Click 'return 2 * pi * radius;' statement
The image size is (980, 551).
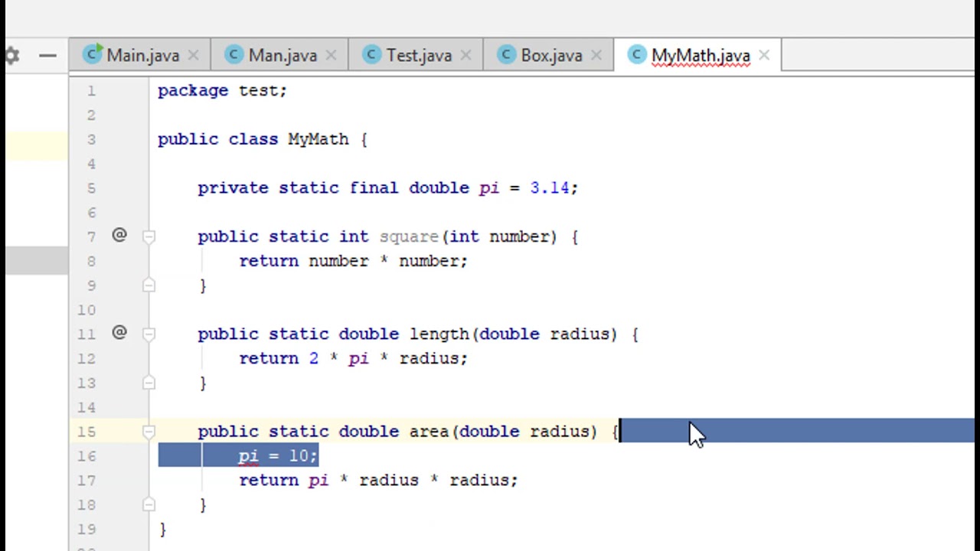[x=353, y=358]
